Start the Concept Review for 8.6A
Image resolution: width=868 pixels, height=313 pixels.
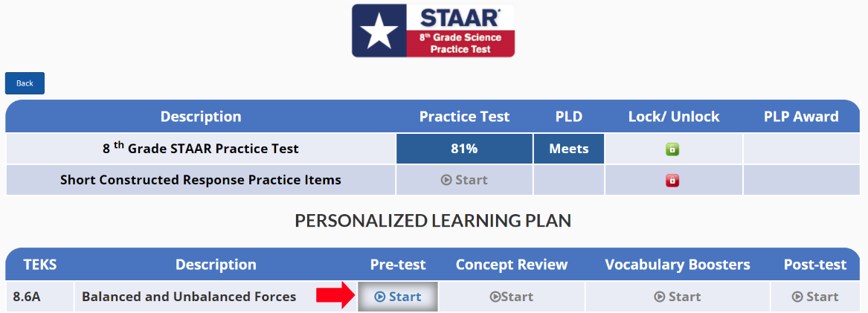[511, 297]
